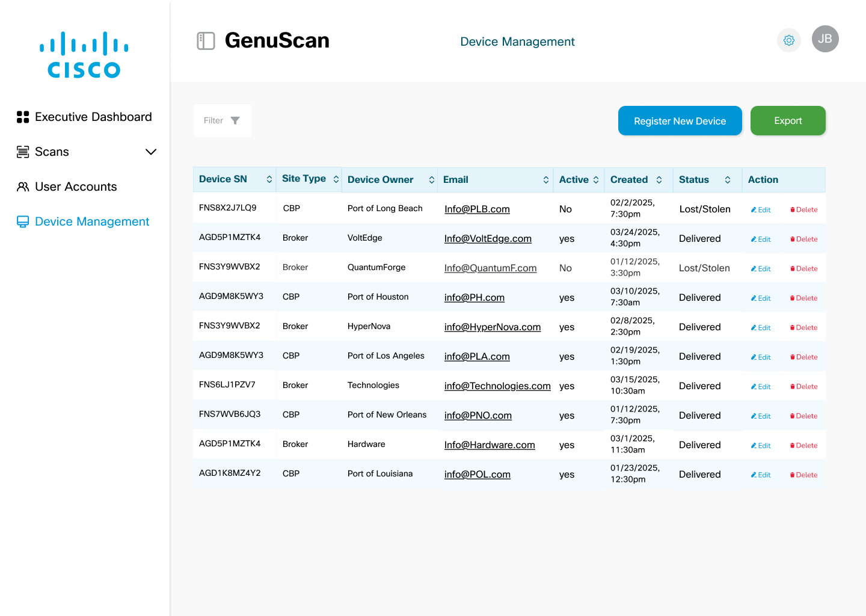Image resolution: width=866 pixels, height=616 pixels.
Task: Click the Cisco logo
Action: tap(84, 55)
